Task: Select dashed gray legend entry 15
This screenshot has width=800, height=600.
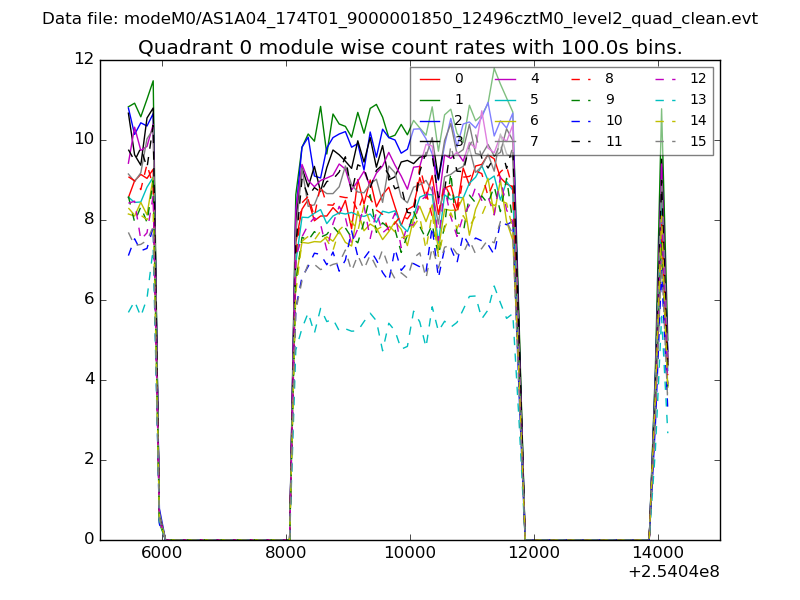Action: (x=665, y=141)
